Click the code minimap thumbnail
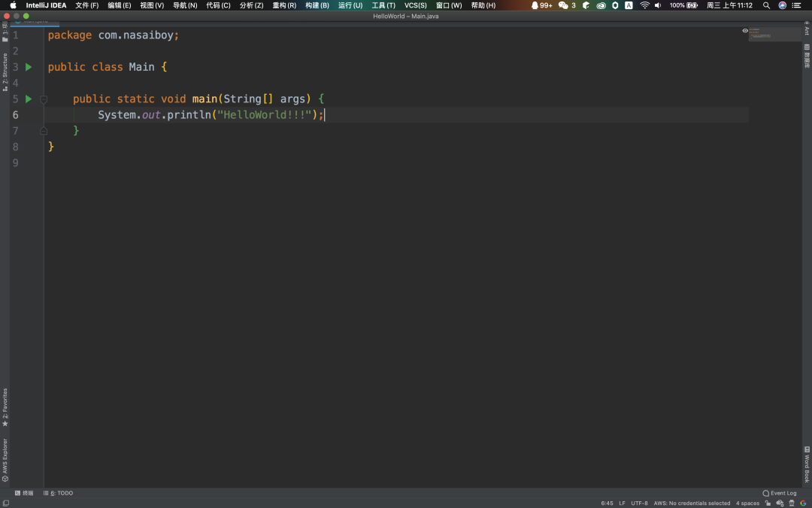The image size is (812, 508). (774, 34)
